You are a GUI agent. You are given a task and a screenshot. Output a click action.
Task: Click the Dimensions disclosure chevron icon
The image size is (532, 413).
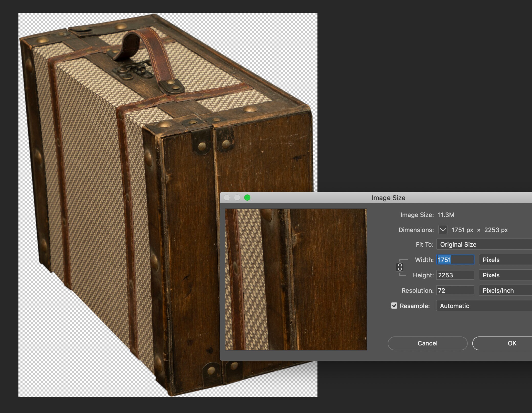click(x=443, y=230)
